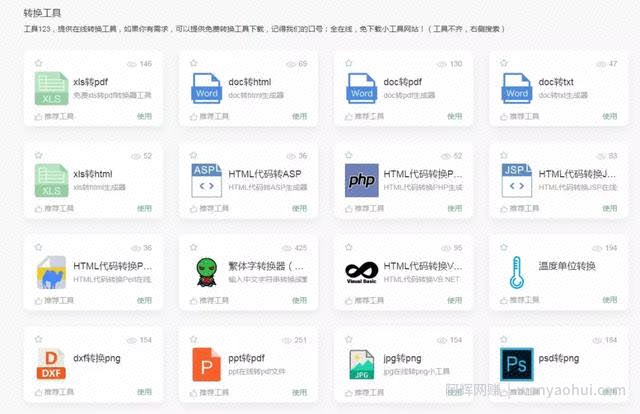Click thumbs-up 推荐工具 on xls转pdf card
Viewport: 640px width, 414px height.
tap(54, 116)
